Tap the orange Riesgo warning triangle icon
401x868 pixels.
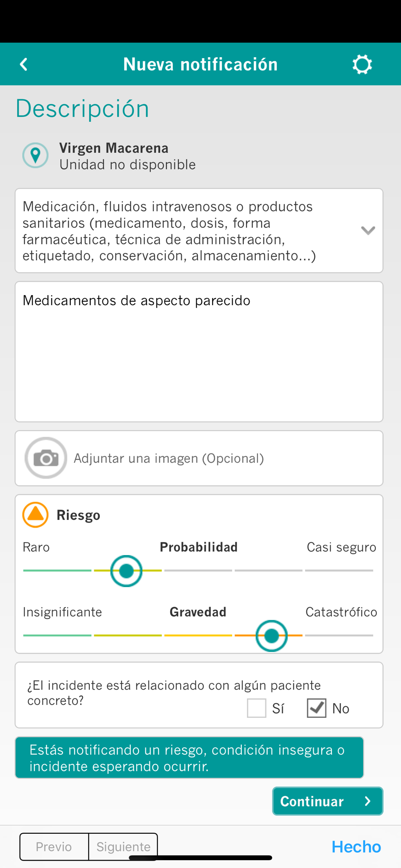click(x=35, y=515)
